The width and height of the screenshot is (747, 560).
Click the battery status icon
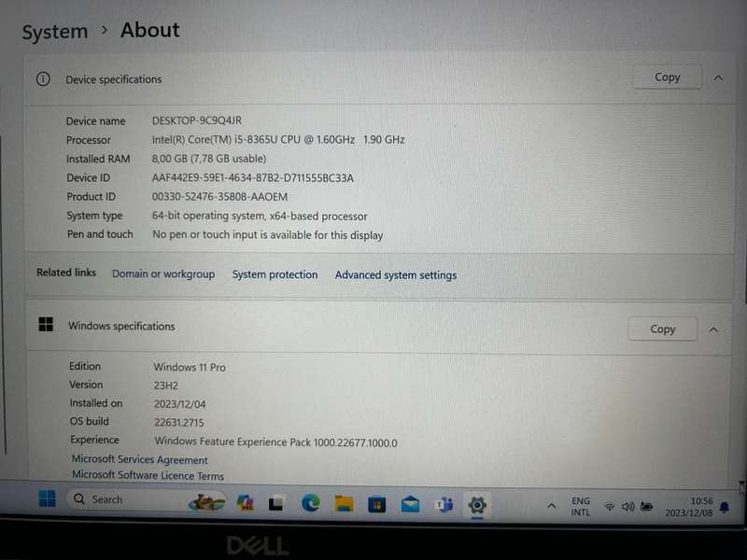(x=646, y=506)
